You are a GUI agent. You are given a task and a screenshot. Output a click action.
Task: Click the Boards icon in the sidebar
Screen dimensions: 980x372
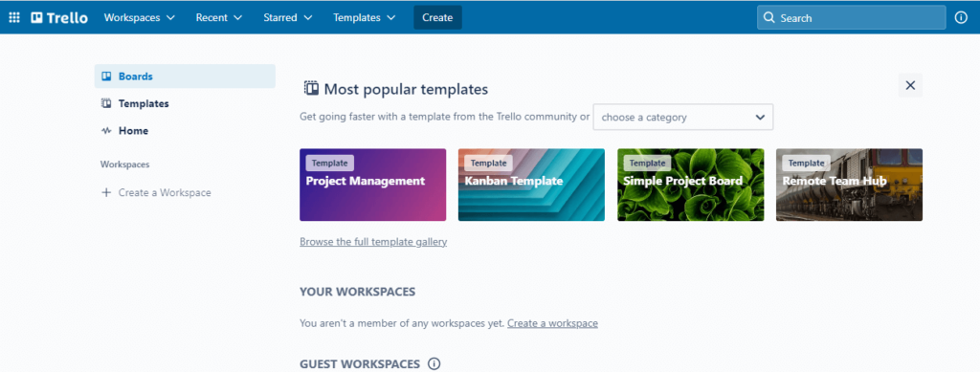106,77
